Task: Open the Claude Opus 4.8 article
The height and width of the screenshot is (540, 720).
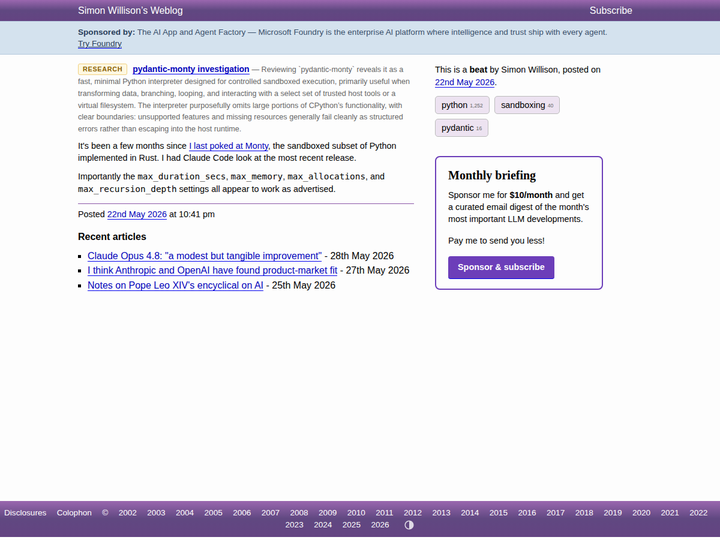Action: (x=204, y=256)
